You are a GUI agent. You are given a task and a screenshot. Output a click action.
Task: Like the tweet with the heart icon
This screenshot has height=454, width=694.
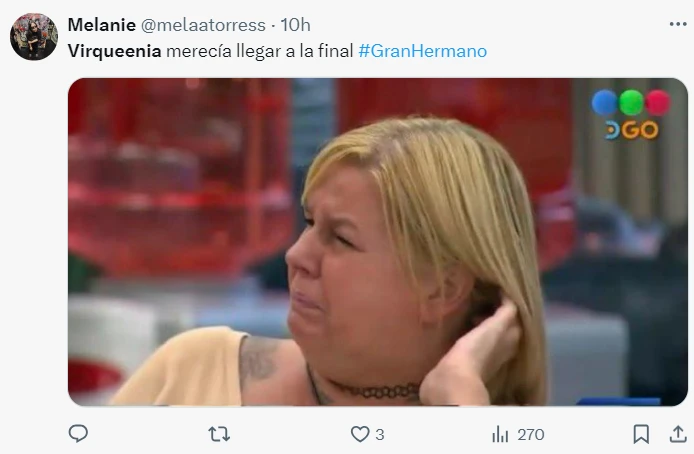[x=360, y=434]
